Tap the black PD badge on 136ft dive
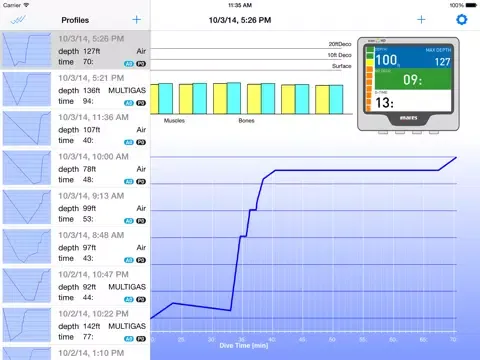Image resolution: width=480 pixels, height=360 pixels. 141,103
